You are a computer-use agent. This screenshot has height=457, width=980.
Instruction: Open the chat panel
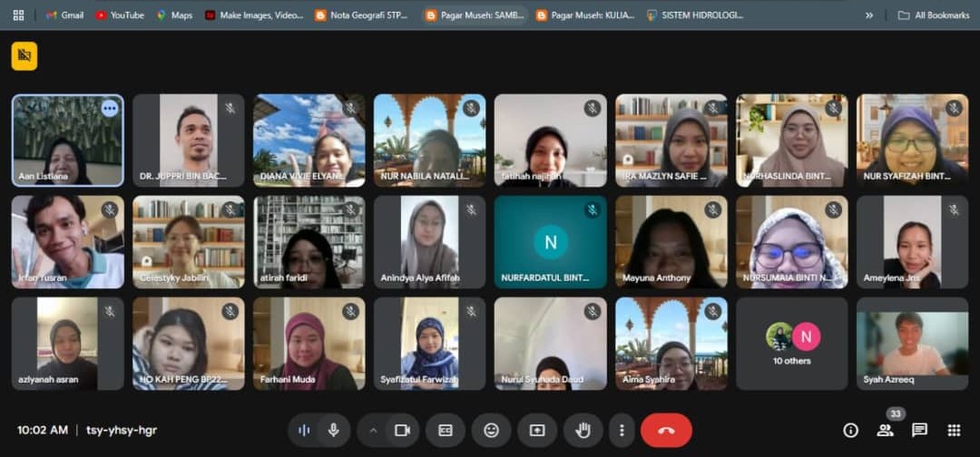(919, 430)
